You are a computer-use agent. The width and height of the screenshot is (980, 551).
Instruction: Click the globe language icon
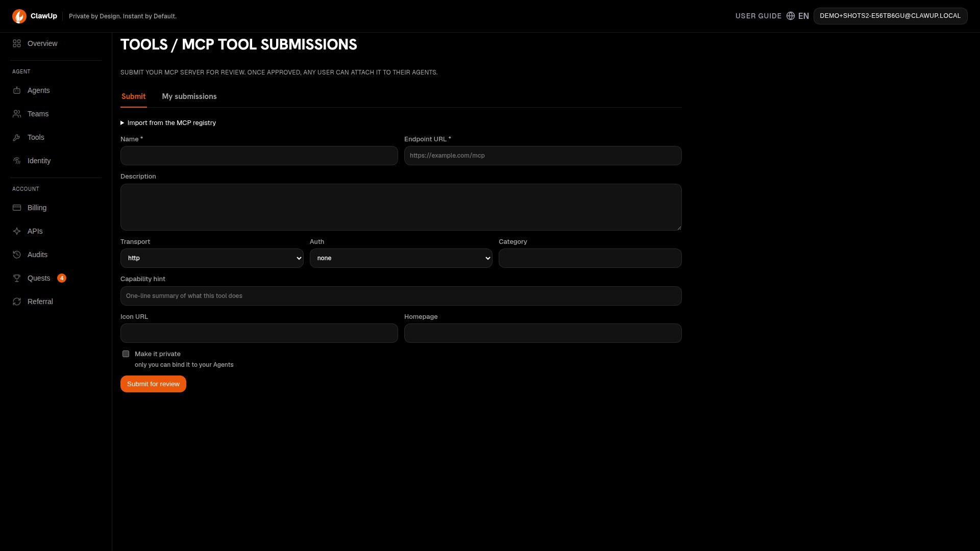791,16
